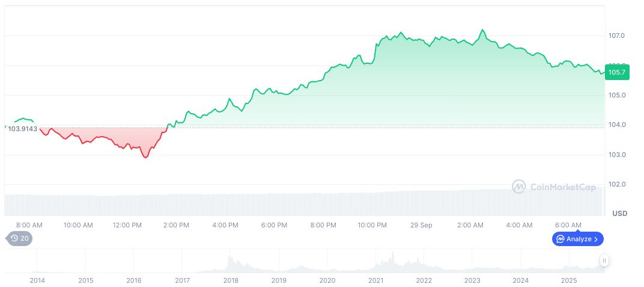Click the USD currency label
The image size is (644, 287).
pyautogui.click(x=619, y=214)
